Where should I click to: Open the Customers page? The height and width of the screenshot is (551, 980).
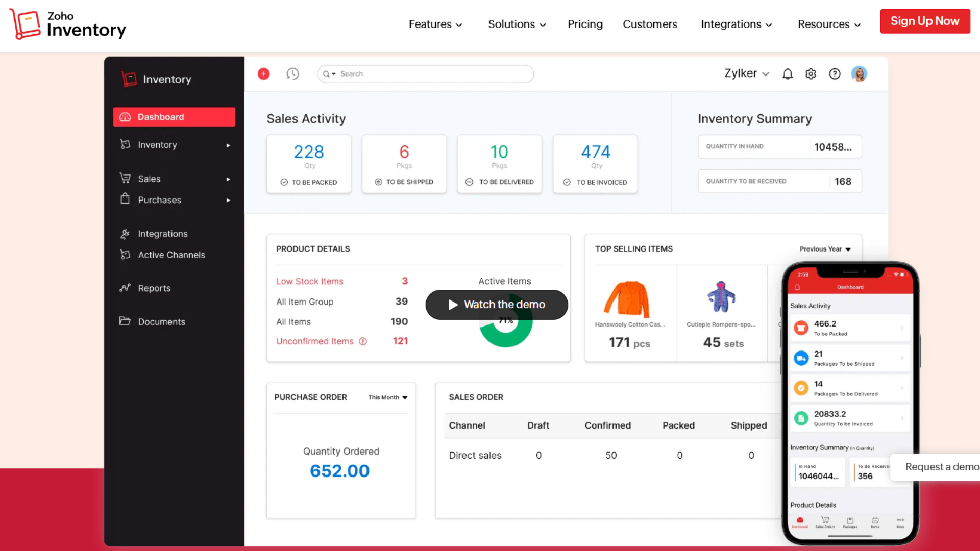coord(650,24)
